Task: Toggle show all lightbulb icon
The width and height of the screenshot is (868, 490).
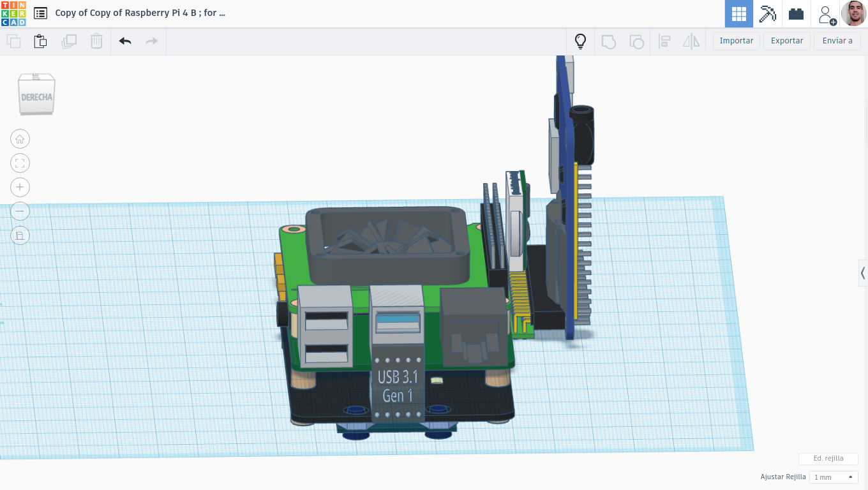Action: click(580, 41)
